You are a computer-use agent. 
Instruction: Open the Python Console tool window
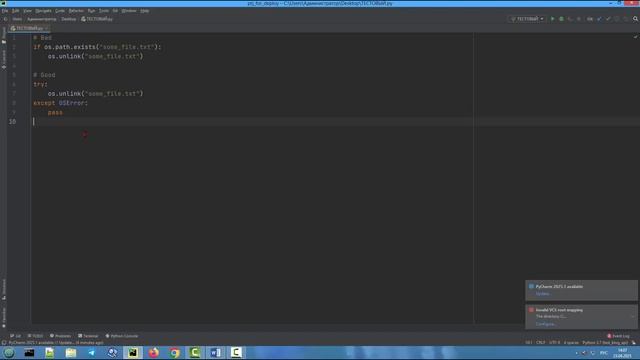coord(122,336)
